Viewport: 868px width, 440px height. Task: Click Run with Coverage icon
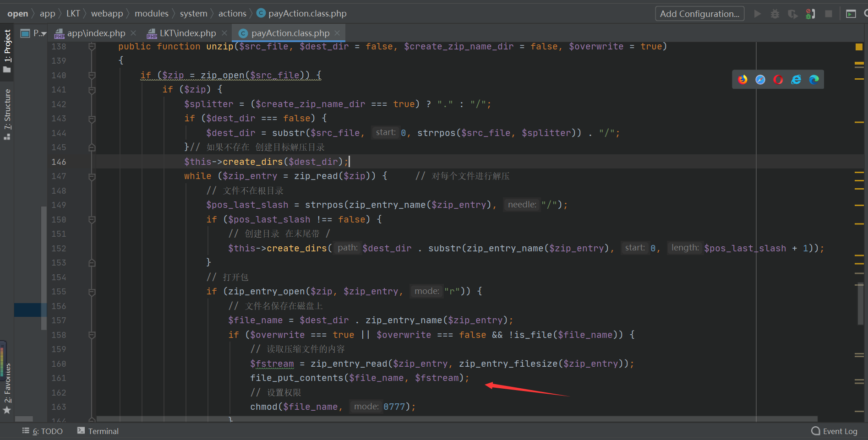[x=792, y=14]
